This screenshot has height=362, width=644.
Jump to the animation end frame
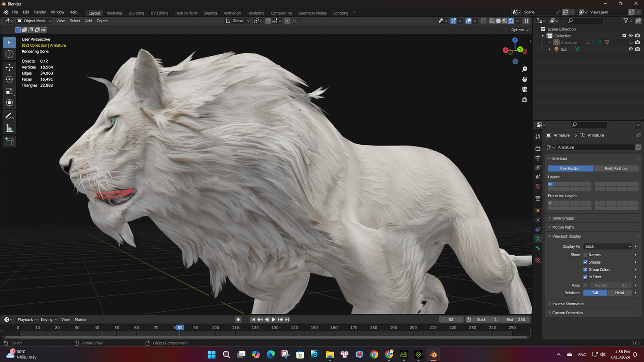(x=287, y=319)
